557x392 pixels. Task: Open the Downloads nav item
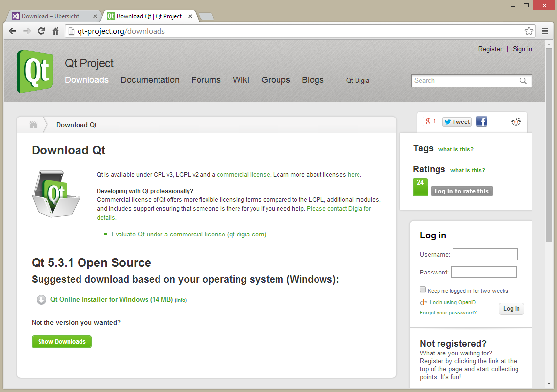(87, 80)
